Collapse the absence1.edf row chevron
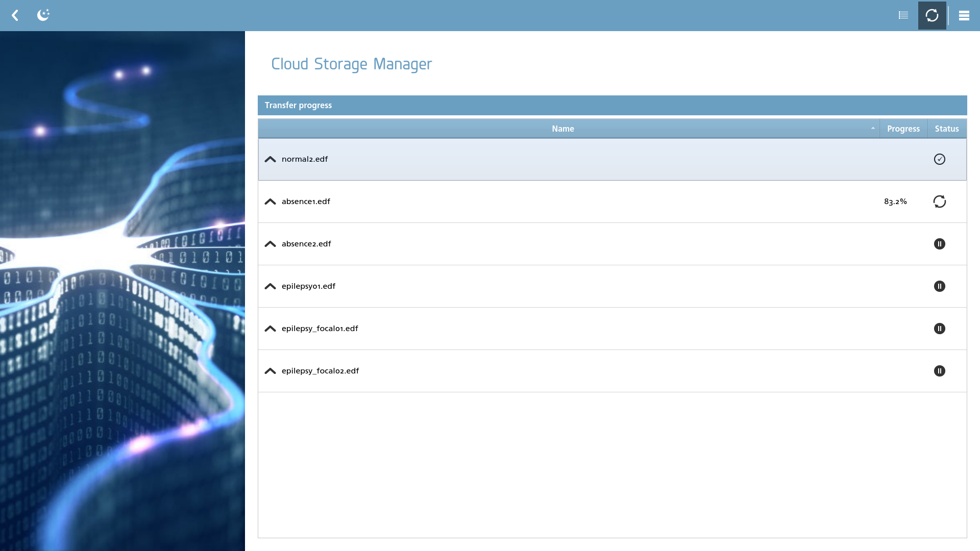 tap(271, 202)
